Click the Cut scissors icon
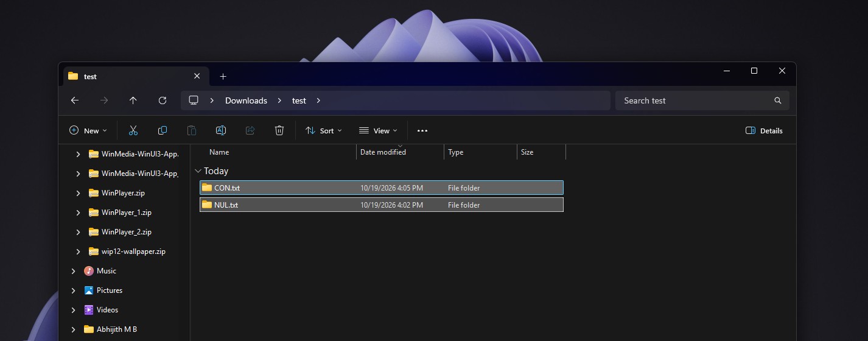This screenshot has height=341, width=868. point(133,130)
